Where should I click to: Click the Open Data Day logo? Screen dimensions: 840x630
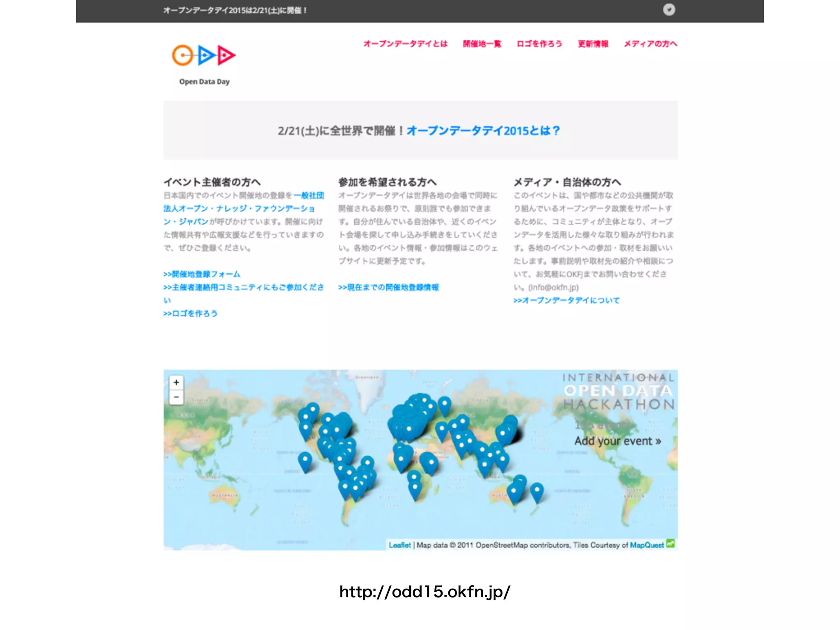[204, 64]
